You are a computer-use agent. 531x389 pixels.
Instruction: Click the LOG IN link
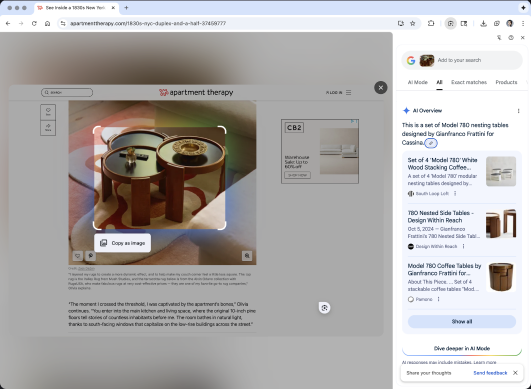[334, 92]
